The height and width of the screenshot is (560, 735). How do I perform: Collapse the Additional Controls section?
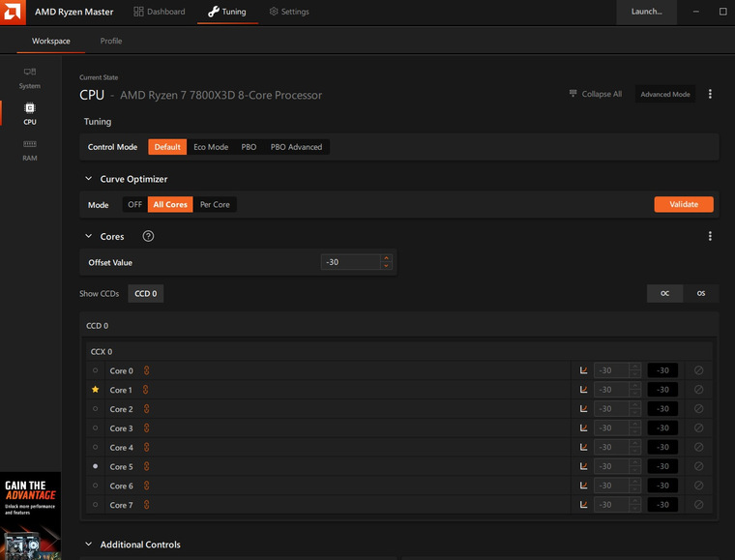[x=88, y=545]
